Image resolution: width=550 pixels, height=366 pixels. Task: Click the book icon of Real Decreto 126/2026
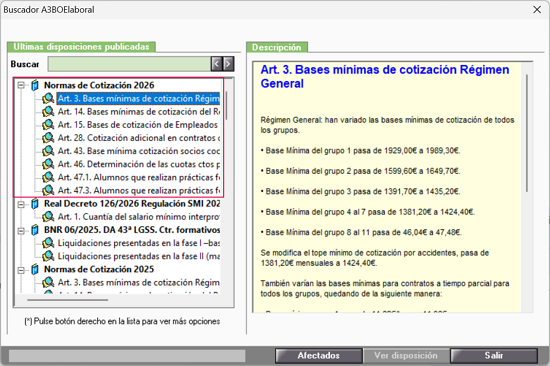point(35,204)
